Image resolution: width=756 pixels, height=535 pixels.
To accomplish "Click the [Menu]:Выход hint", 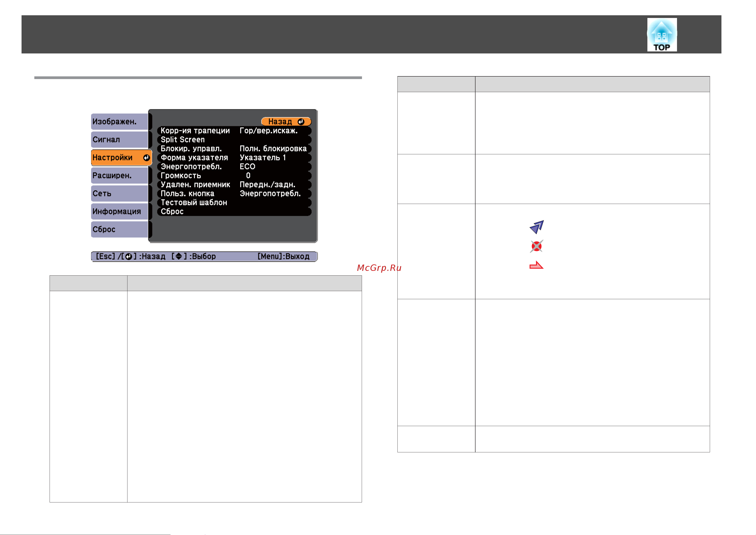I will point(283,256).
